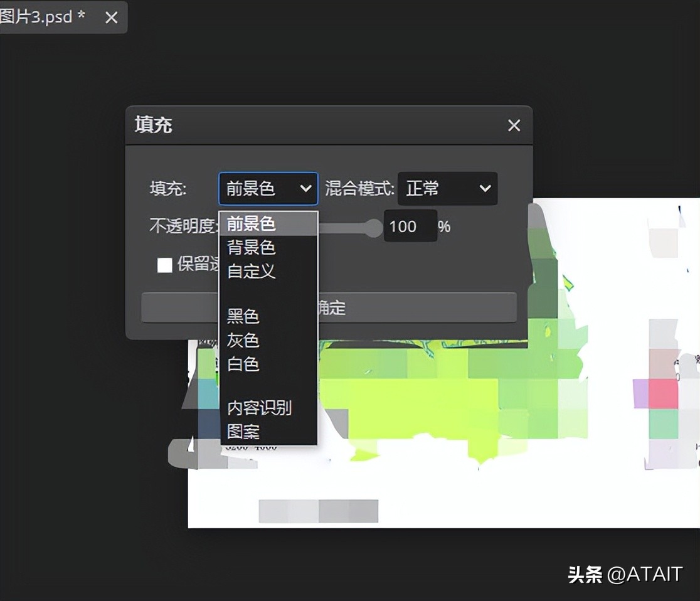Image resolution: width=700 pixels, height=601 pixels.
Task: Click the opacity value field showing 100
Action: tap(409, 226)
